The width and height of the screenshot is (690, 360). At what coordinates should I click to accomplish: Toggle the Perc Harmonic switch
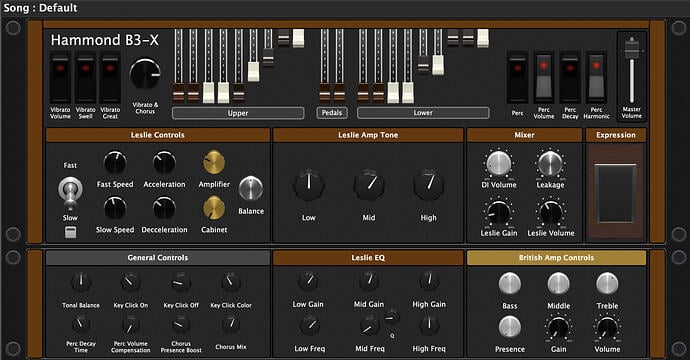pos(596,78)
